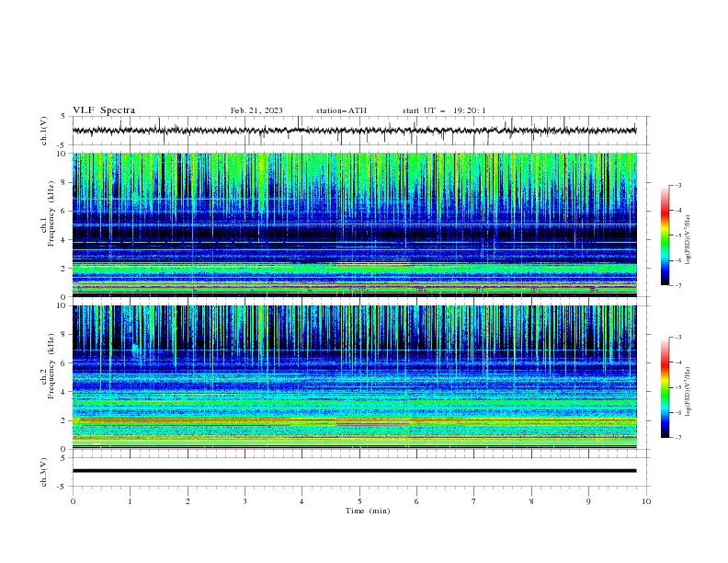Click the ch.1 log(PSD) color bar
This screenshot has height=563, width=728.
[665, 236]
